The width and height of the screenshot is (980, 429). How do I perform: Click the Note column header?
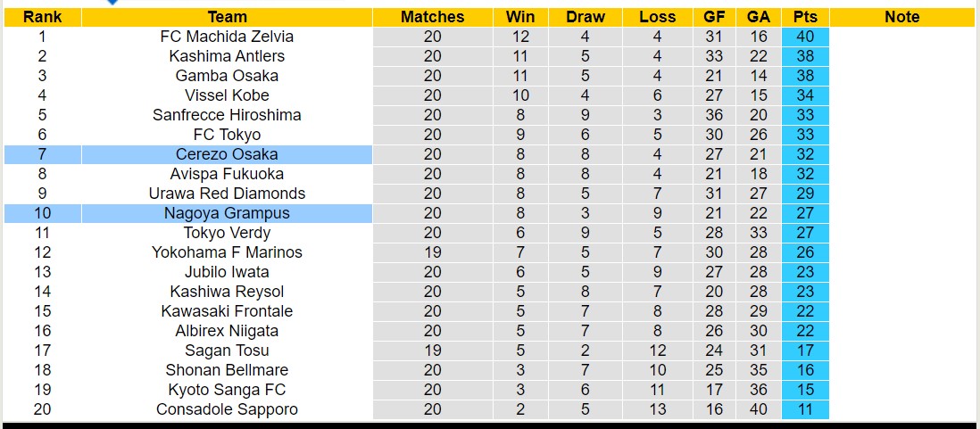pyautogui.click(x=901, y=17)
